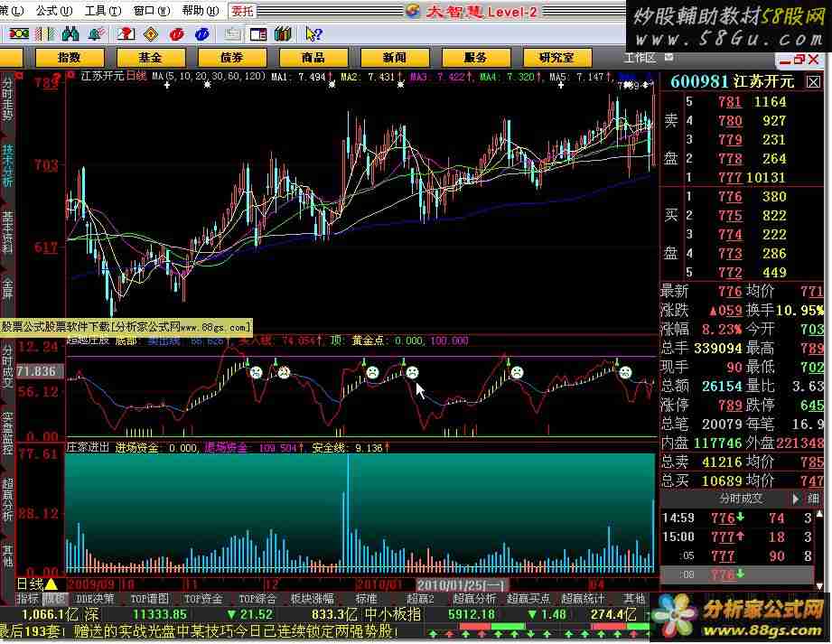The width and height of the screenshot is (832, 644).
Task: Select the 其他 bottom tab
Action: 634,598
